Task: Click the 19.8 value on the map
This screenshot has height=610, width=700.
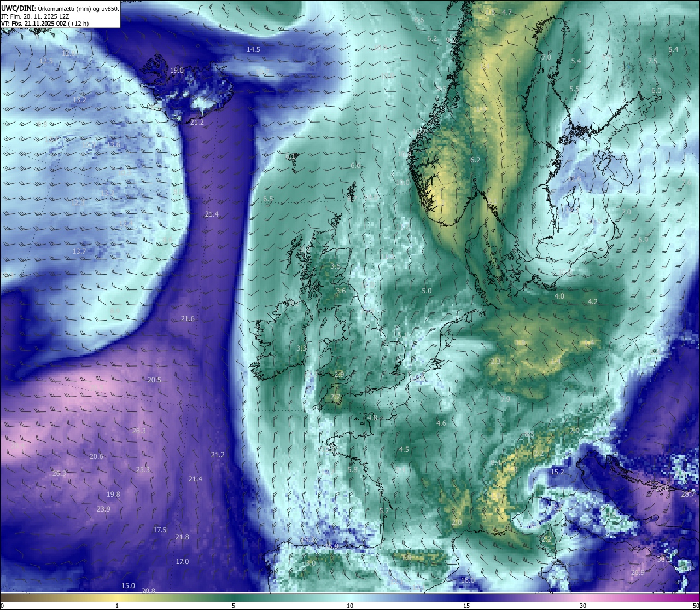Action: pos(113,494)
